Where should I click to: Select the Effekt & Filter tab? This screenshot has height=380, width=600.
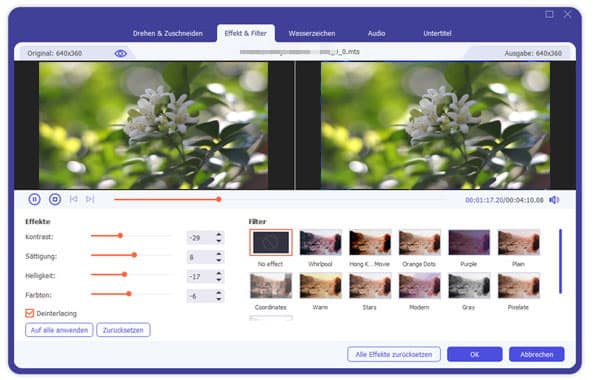[x=246, y=33]
